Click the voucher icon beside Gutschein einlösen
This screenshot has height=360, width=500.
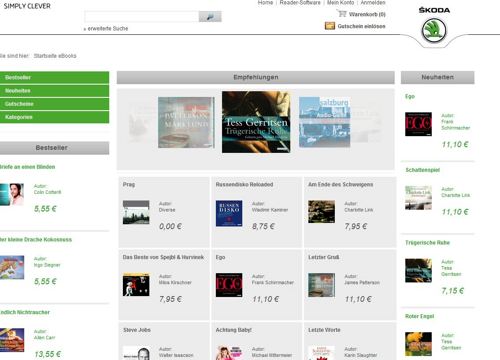tap(330, 26)
